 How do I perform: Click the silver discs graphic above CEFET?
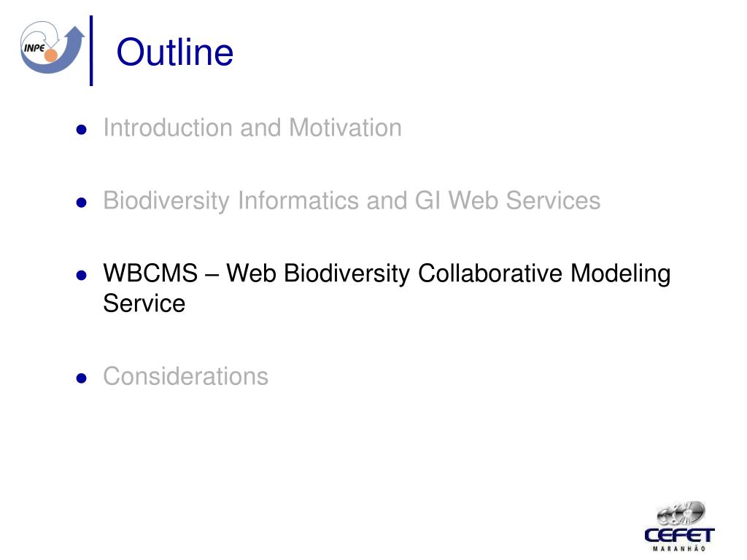coord(681,514)
